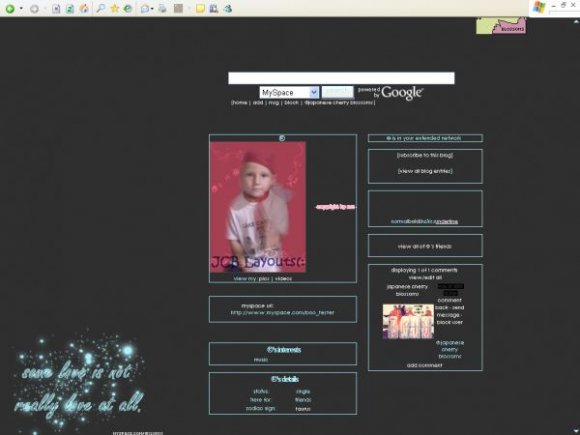580x435 pixels.
Task: Click the Stop loading page icon
Action: [56, 9]
